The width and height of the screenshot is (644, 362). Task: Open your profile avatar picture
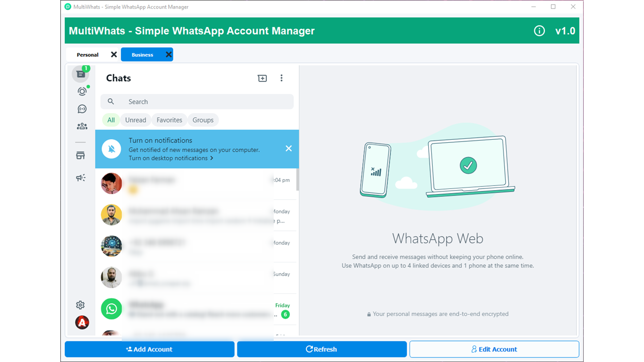[x=82, y=322]
